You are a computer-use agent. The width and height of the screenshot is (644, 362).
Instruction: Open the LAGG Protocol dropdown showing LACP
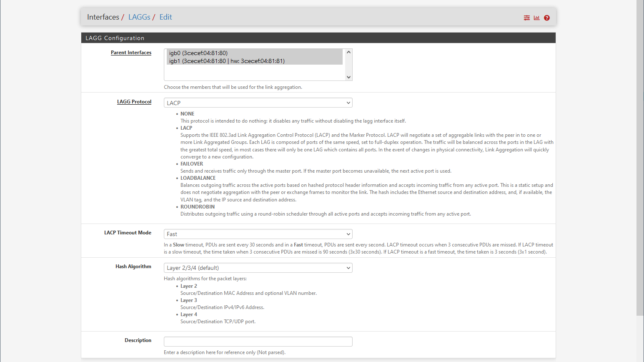[x=258, y=103]
